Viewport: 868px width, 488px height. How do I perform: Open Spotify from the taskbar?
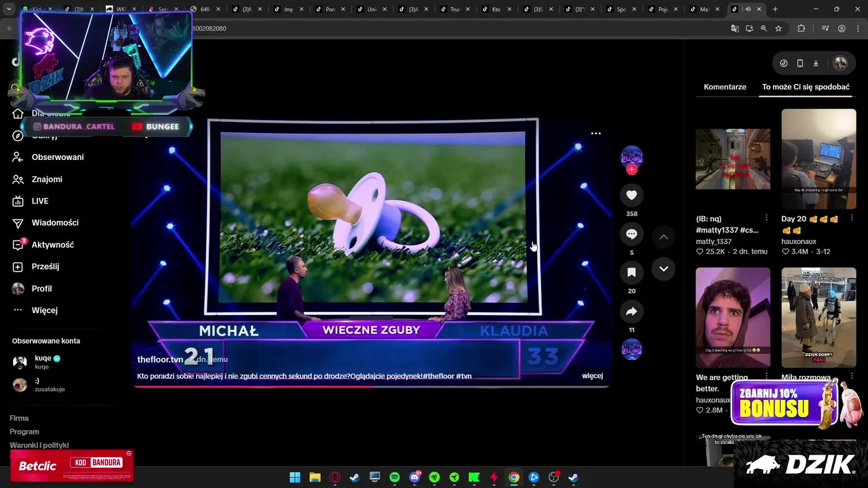(395, 478)
